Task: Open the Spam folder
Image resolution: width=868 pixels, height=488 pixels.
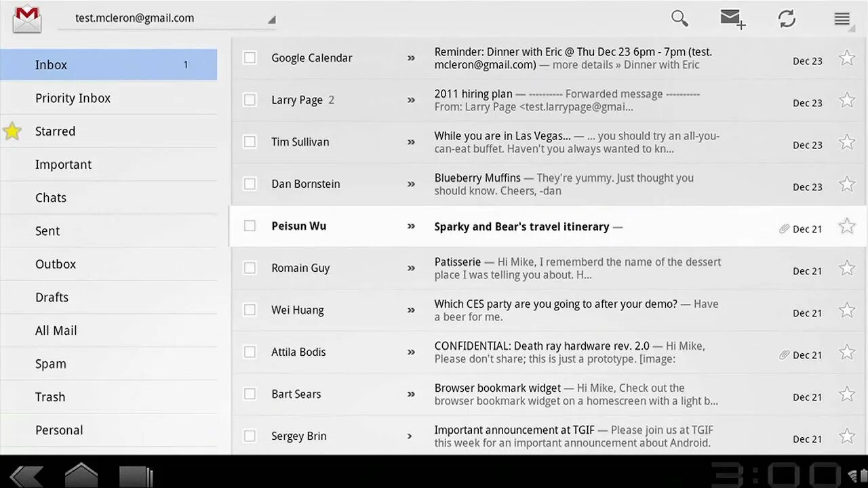Action: [x=108, y=364]
